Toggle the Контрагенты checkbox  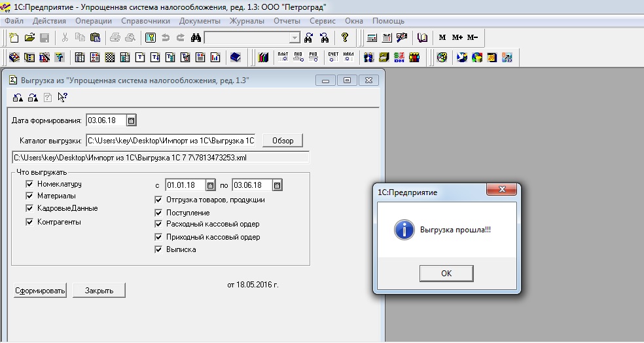pyautogui.click(x=29, y=222)
